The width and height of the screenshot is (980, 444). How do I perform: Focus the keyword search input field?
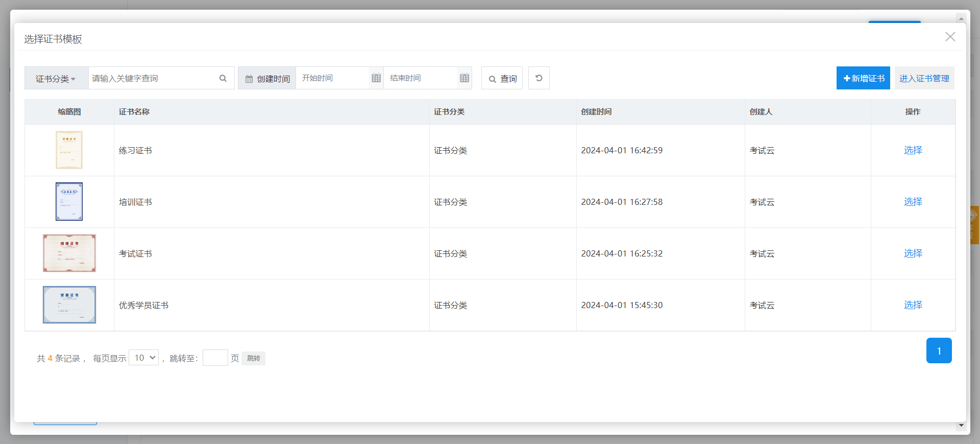[x=153, y=78]
